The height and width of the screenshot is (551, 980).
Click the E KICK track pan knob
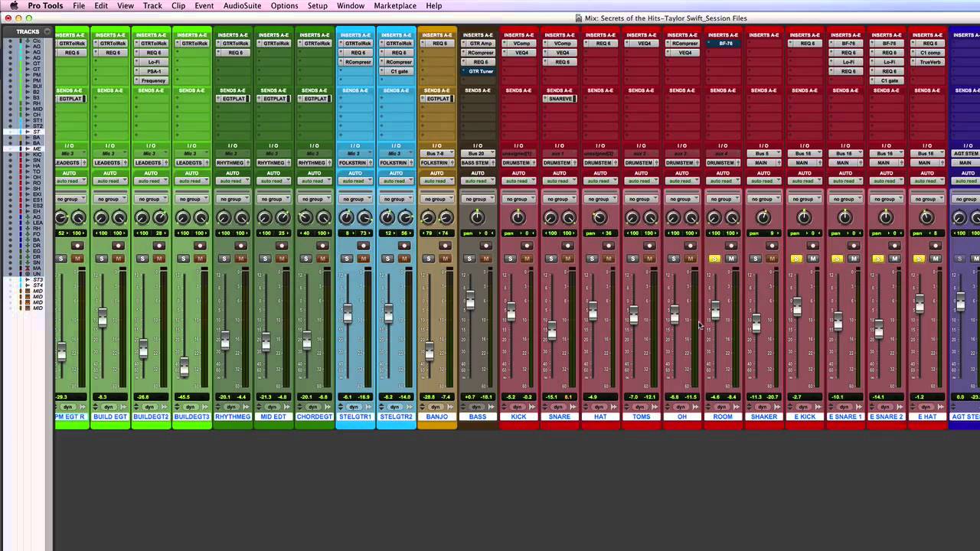805,218
